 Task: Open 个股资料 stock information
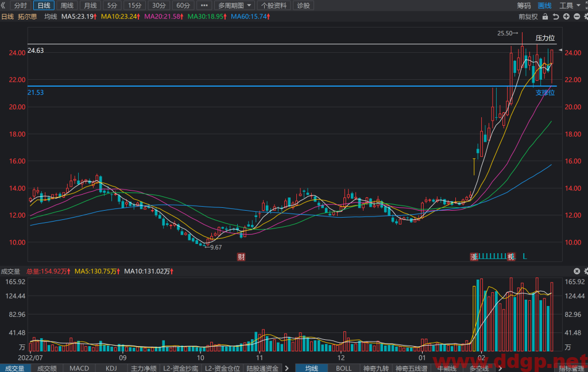[x=274, y=6]
